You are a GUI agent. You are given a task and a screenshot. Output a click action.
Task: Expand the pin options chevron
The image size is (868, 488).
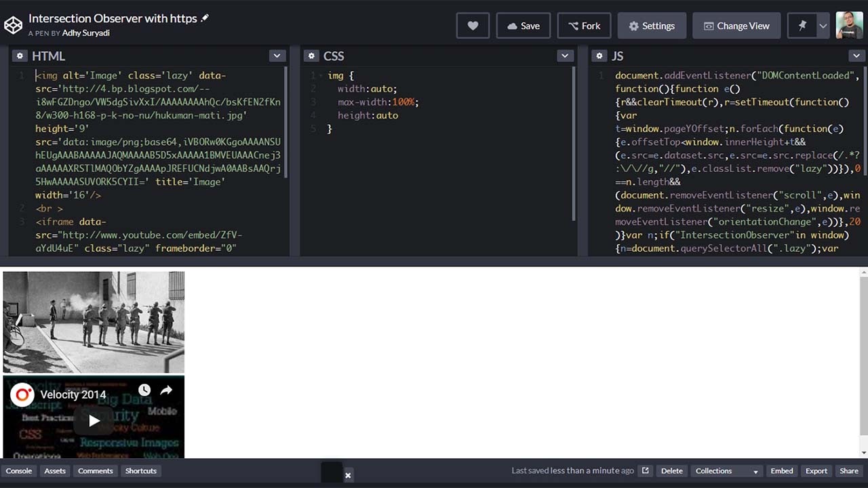[823, 26]
